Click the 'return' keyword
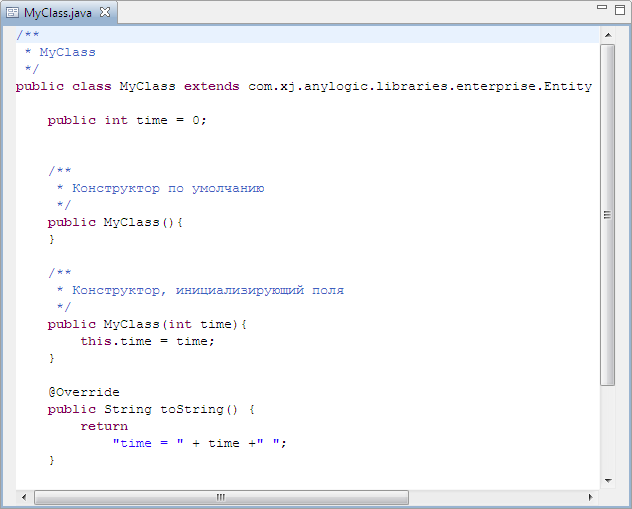The height and width of the screenshot is (509, 632). 104,426
